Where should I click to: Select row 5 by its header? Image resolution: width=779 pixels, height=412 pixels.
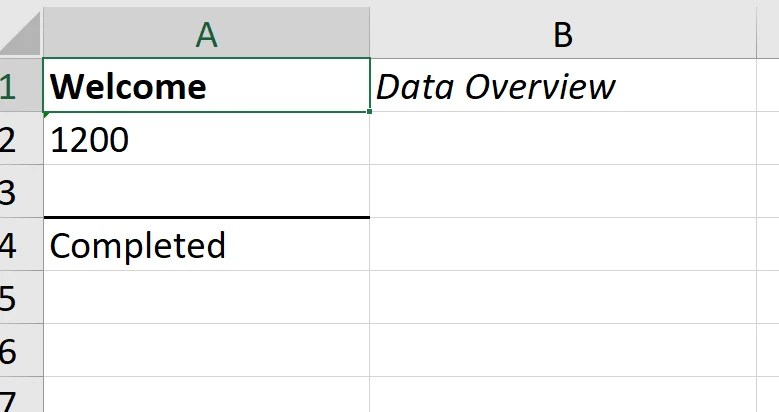coord(10,298)
